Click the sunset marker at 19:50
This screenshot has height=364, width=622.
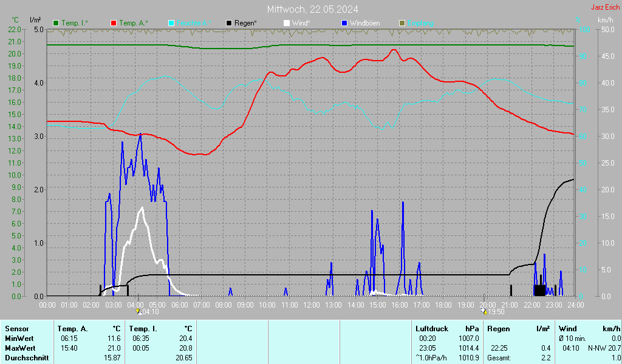[484, 311]
